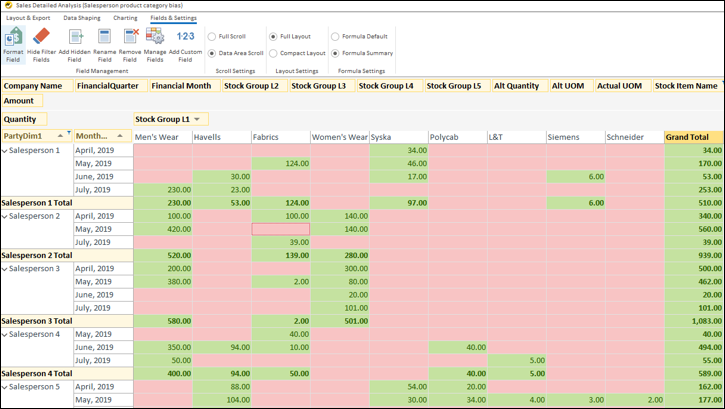Screen dimensions: 725x409
Task: Select the Full Scroll radio option
Action: pyautogui.click(x=212, y=37)
